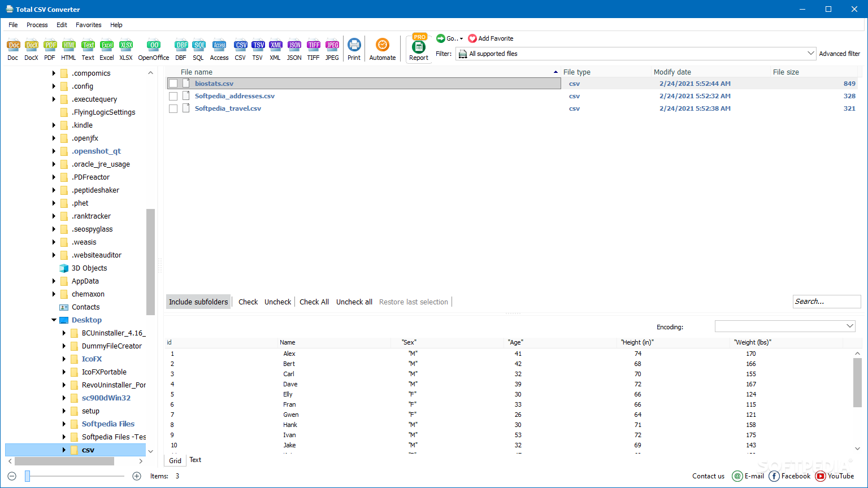868x488 pixels.
Task: Adjust the zoom slider handle
Action: click(x=27, y=476)
